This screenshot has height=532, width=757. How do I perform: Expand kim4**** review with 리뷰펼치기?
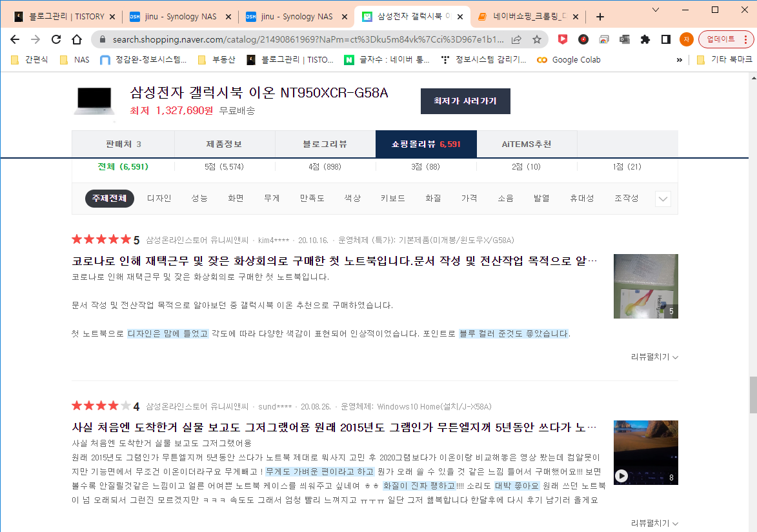pyautogui.click(x=654, y=357)
